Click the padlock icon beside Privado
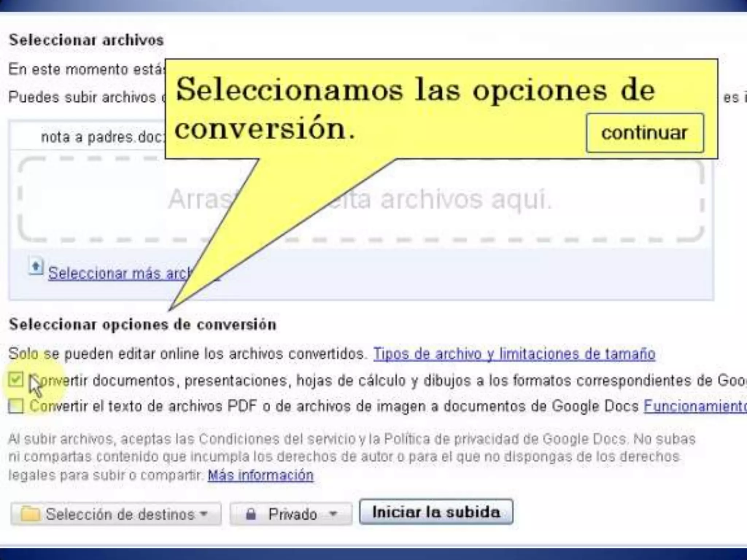Screen dimensions: 747x560 (x=251, y=514)
